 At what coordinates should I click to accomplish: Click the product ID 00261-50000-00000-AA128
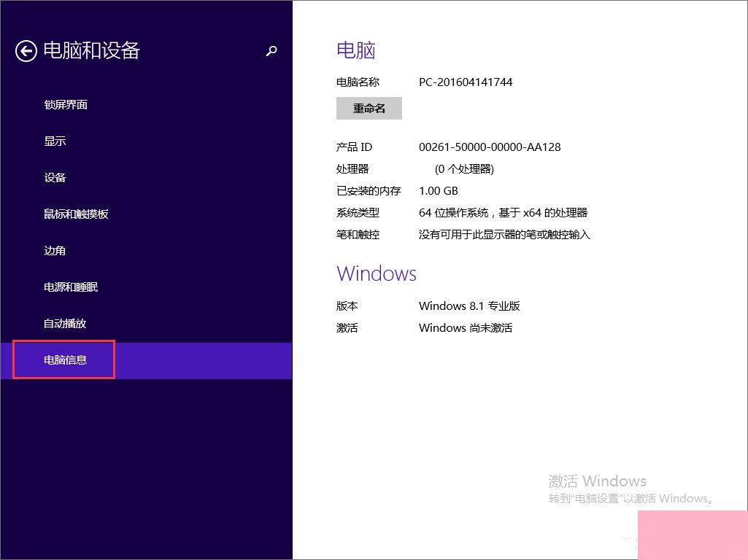[490, 147]
